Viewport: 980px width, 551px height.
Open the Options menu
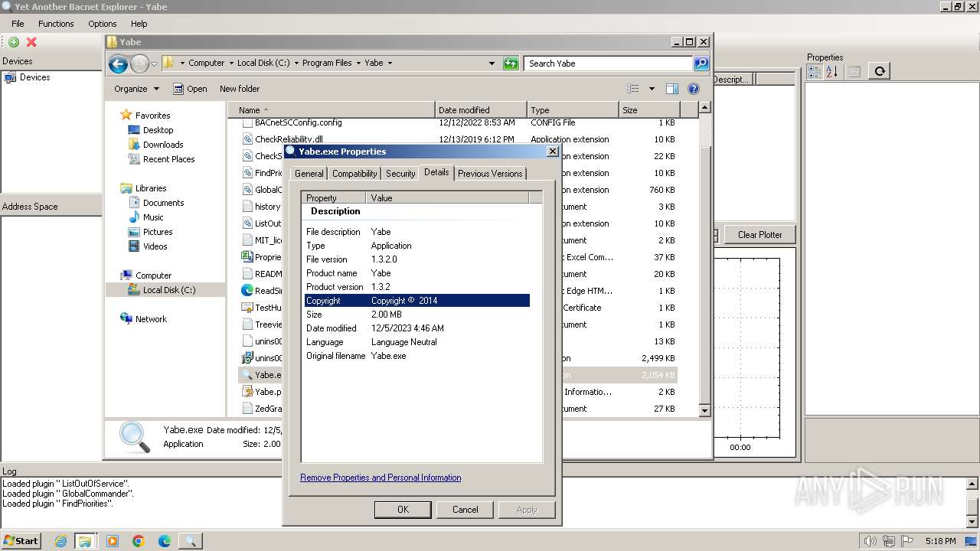tap(102, 24)
